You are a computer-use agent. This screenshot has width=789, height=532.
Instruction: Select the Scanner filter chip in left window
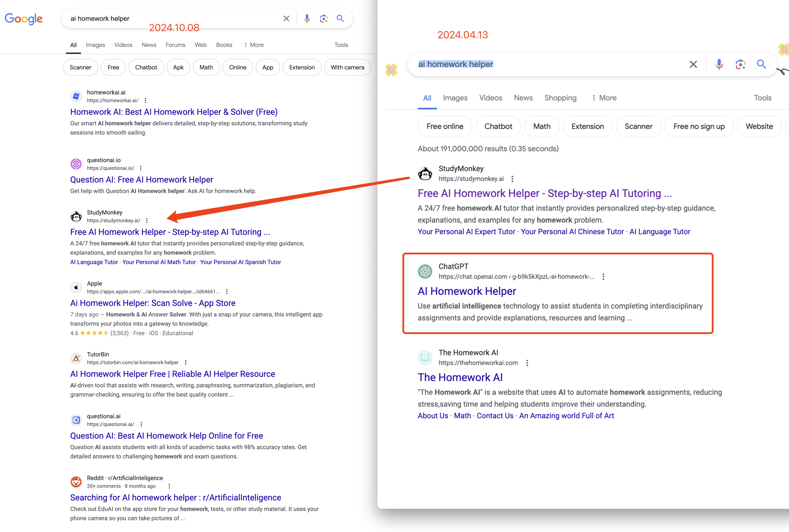(x=80, y=67)
